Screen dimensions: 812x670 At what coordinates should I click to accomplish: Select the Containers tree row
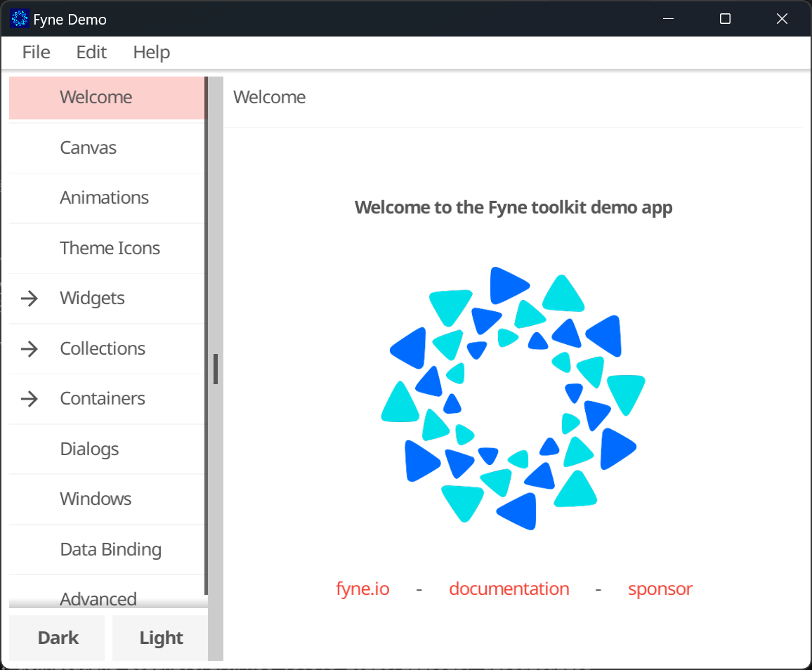[x=107, y=399]
